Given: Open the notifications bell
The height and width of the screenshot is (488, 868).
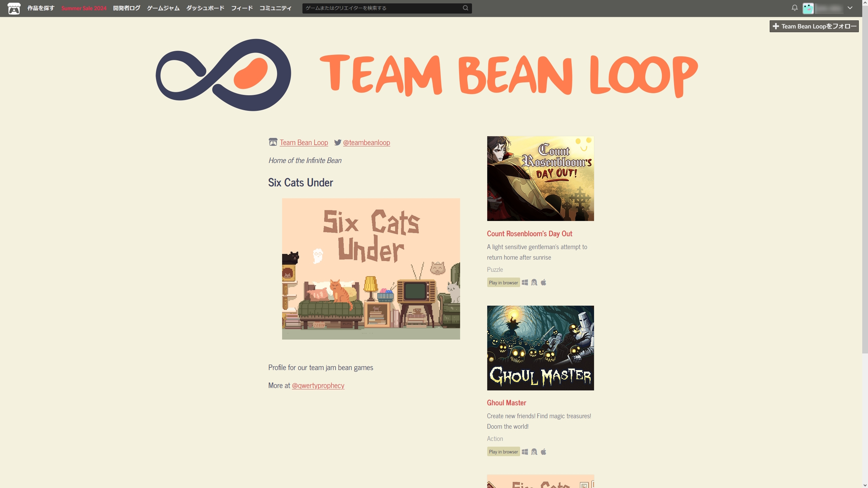Looking at the screenshot, I should point(794,8).
